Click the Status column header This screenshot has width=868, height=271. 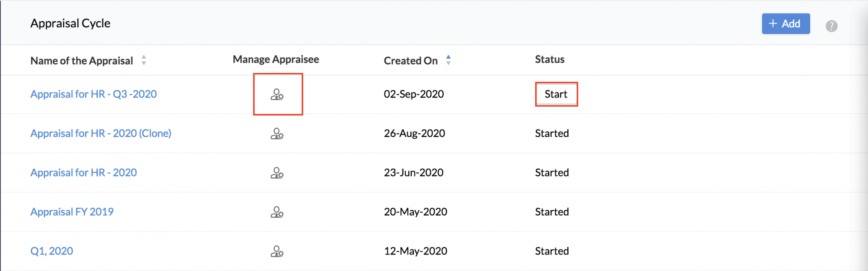[549, 59]
